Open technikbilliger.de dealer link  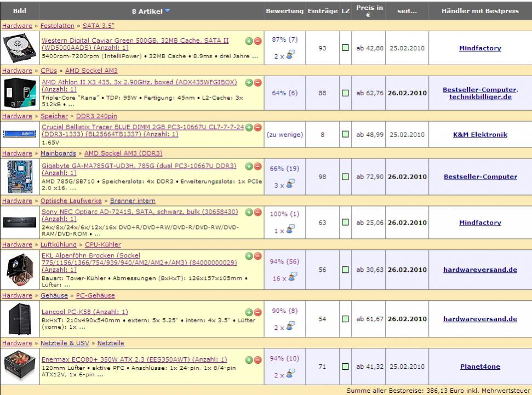[x=480, y=97]
